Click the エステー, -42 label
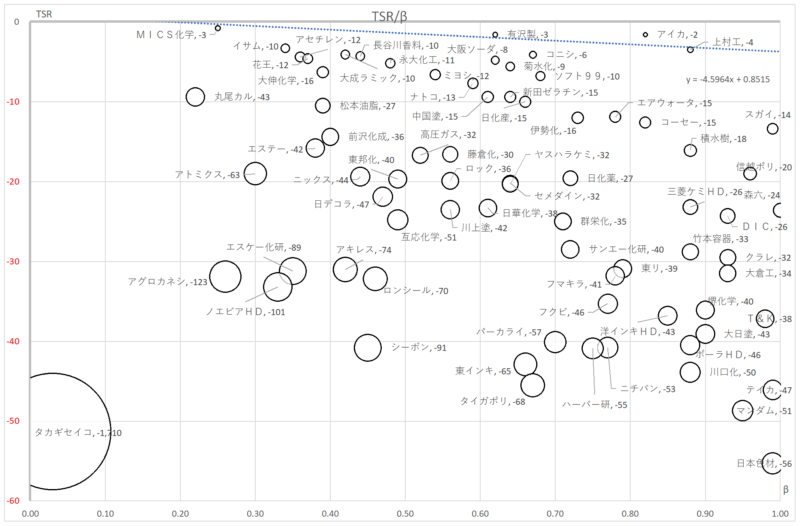Screen dimensions: 800x526 tap(276, 149)
